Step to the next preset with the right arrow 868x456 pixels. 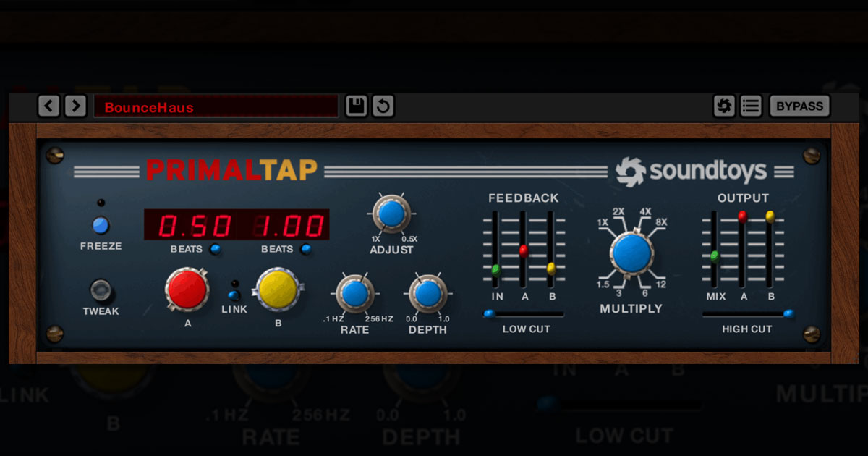coord(75,106)
